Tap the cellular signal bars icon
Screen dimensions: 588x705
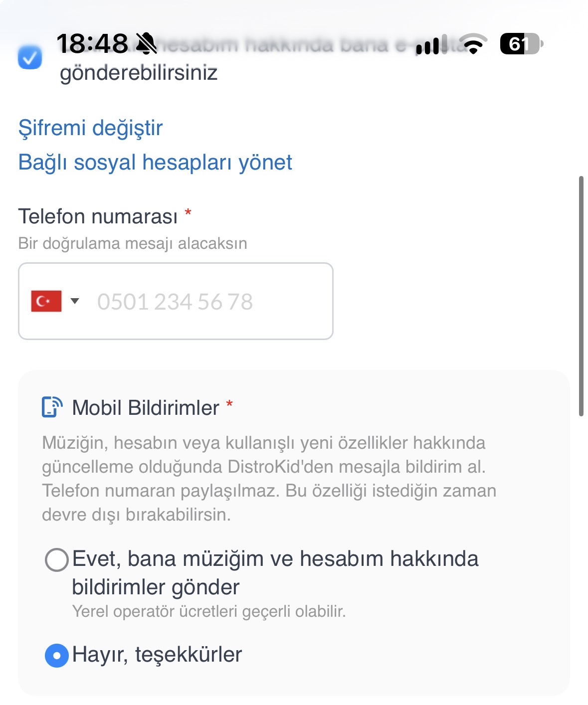click(432, 44)
